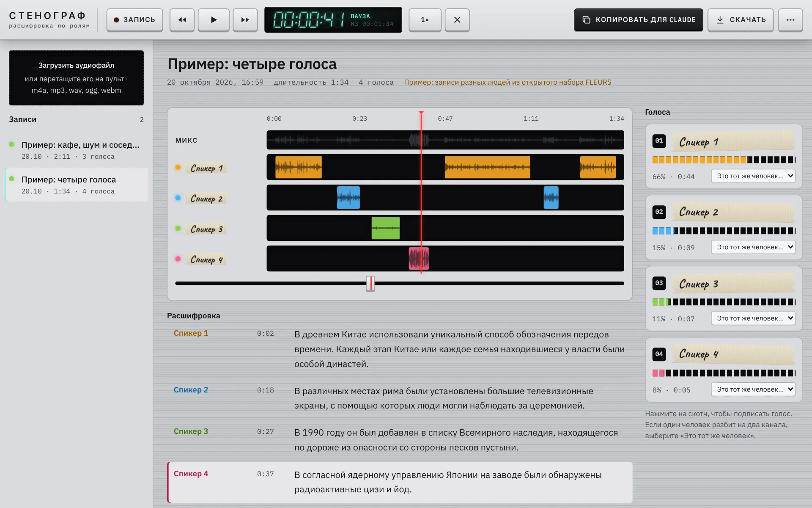Click the green Спикер 3 waveform segment
This screenshot has height=508, width=812.
386,228
